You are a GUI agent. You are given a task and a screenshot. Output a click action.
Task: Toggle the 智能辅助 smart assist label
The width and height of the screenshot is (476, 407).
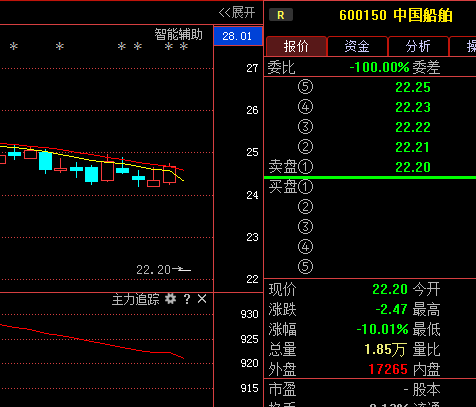pos(178,34)
